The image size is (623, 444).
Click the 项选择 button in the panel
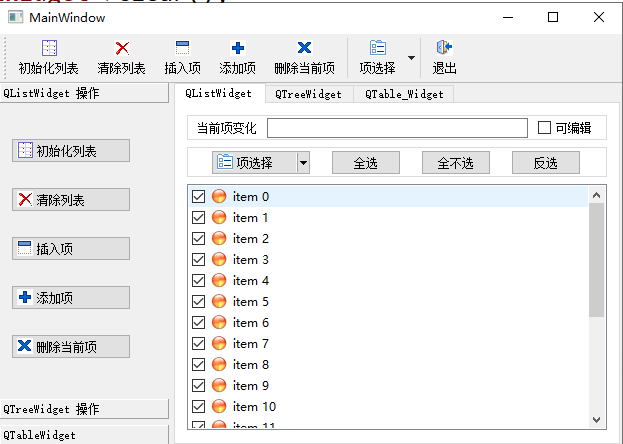click(x=255, y=163)
